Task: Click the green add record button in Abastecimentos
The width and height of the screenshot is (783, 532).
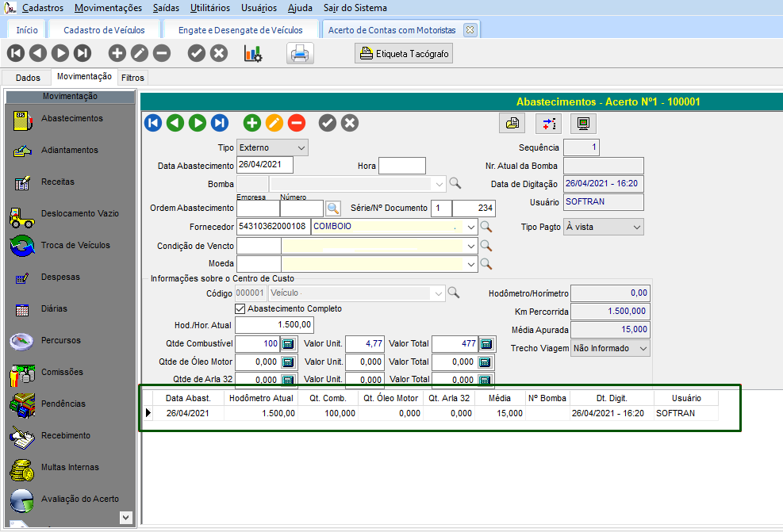Action: pyautogui.click(x=252, y=123)
